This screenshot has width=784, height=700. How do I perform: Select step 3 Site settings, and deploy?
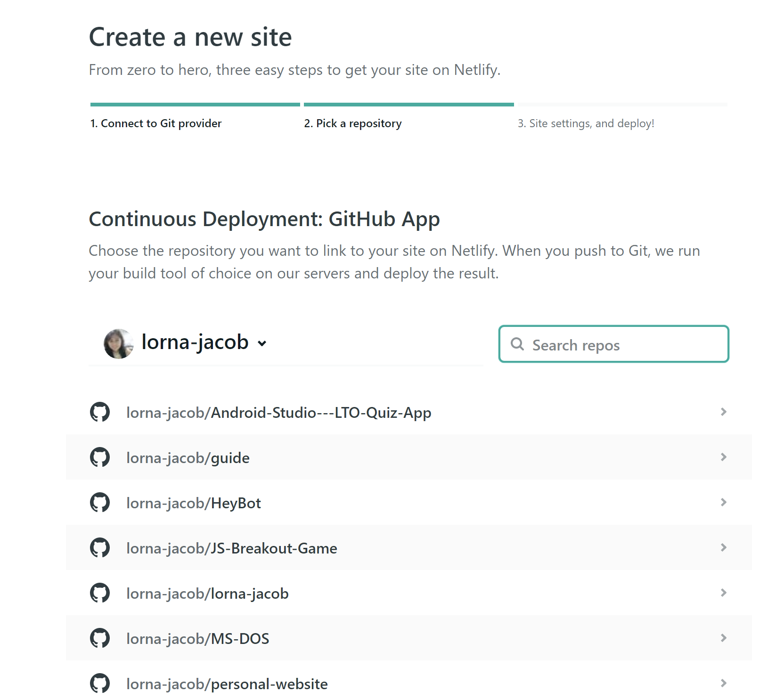(586, 123)
